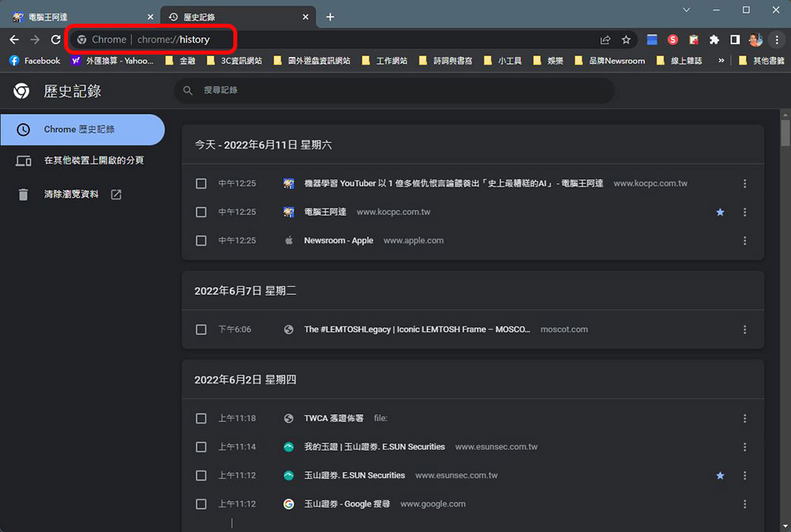Open the Extensions puzzle icon
This screenshot has height=532, width=791.
tap(714, 40)
